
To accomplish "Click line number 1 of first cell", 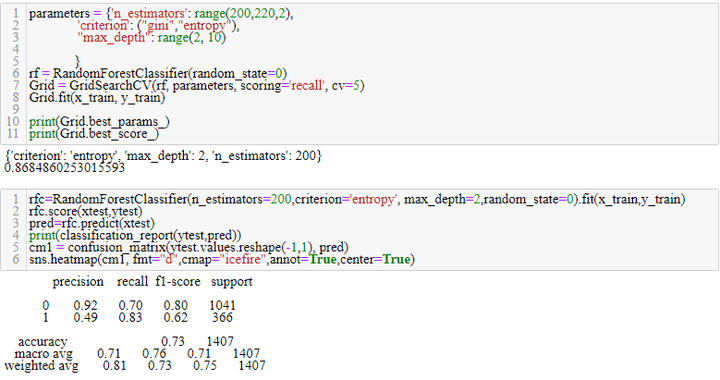I will point(16,13).
